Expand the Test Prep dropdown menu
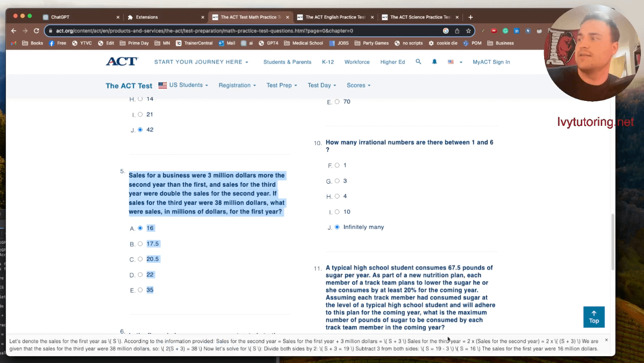 [281, 85]
